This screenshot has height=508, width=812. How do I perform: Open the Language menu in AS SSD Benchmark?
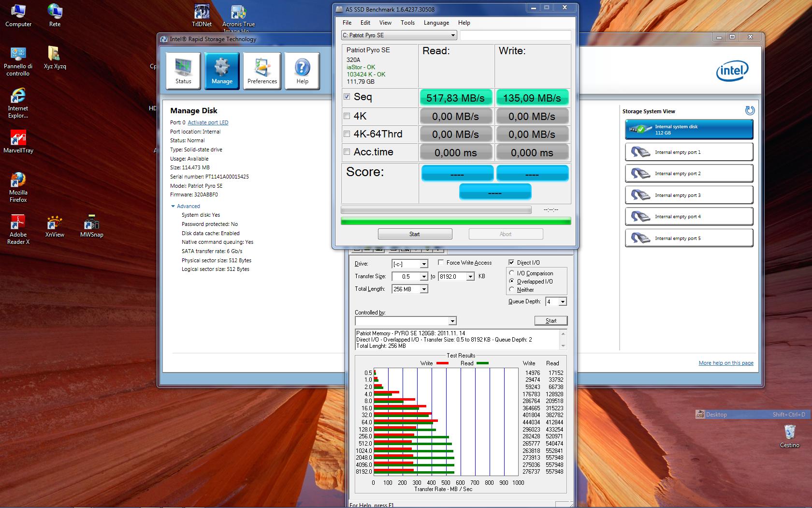(x=436, y=23)
